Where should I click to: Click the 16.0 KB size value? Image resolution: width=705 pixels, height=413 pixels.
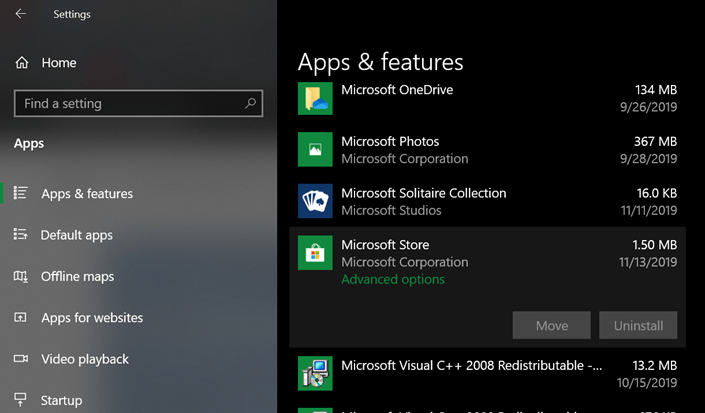(x=657, y=193)
